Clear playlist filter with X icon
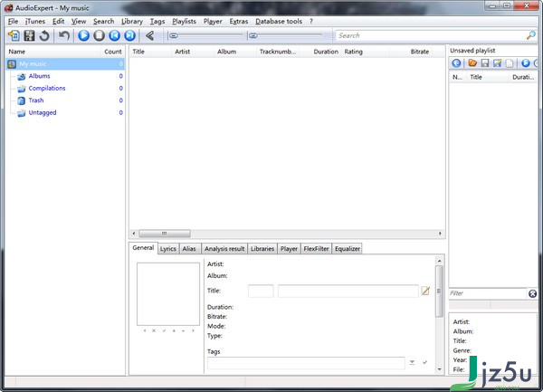The height and width of the screenshot is (392, 543). 533,293
